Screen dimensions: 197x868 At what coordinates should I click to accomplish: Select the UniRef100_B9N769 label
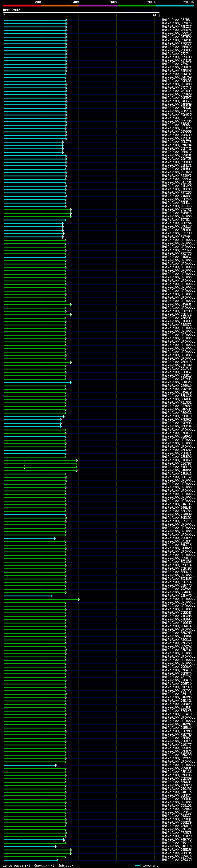click(x=177, y=78)
